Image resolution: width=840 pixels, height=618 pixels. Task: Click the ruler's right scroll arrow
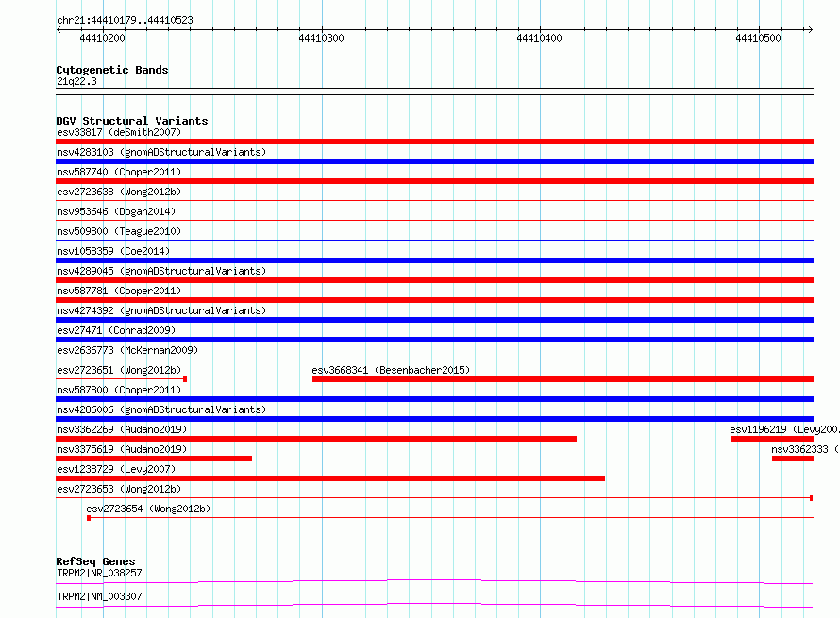coord(810,29)
